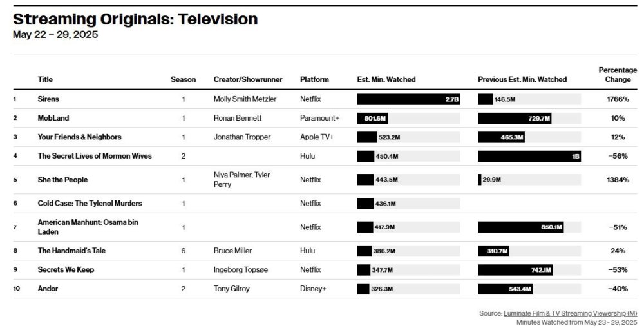Select Tony Gilroy creator name
The height and width of the screenshot is (328, 644).
coord(232,289)
